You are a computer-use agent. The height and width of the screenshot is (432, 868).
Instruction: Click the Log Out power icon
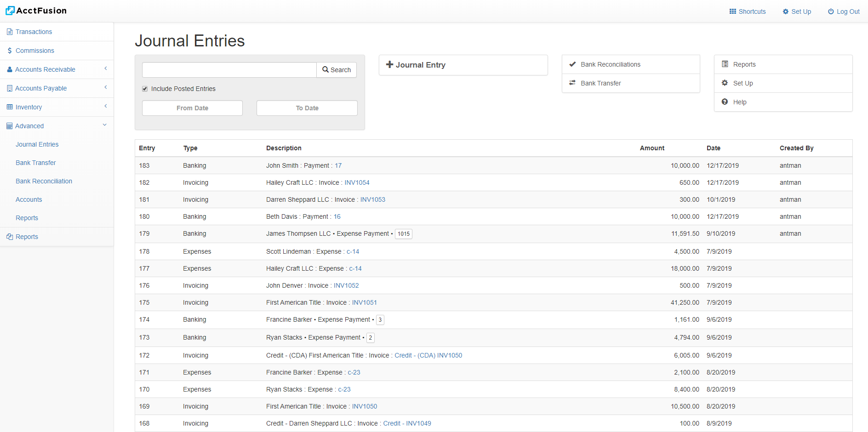pyautogui.click(x=831, y=11)
